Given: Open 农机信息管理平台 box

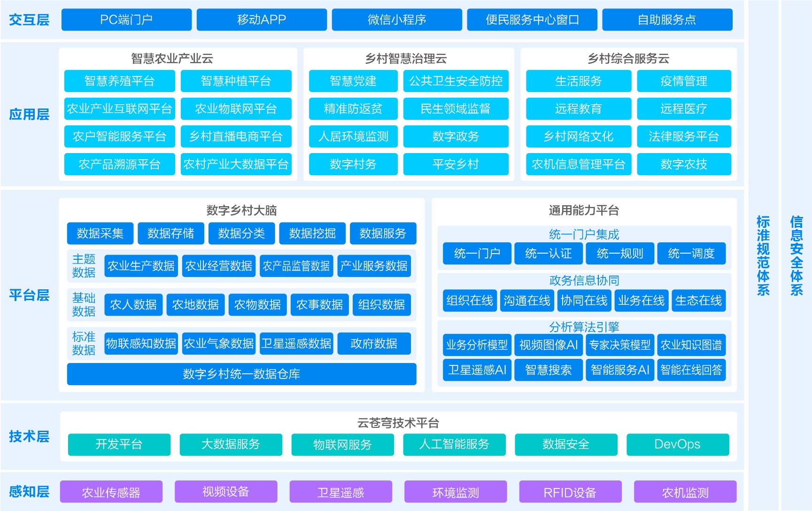Looking at the screenshot, I should click(x=578, y=164).
